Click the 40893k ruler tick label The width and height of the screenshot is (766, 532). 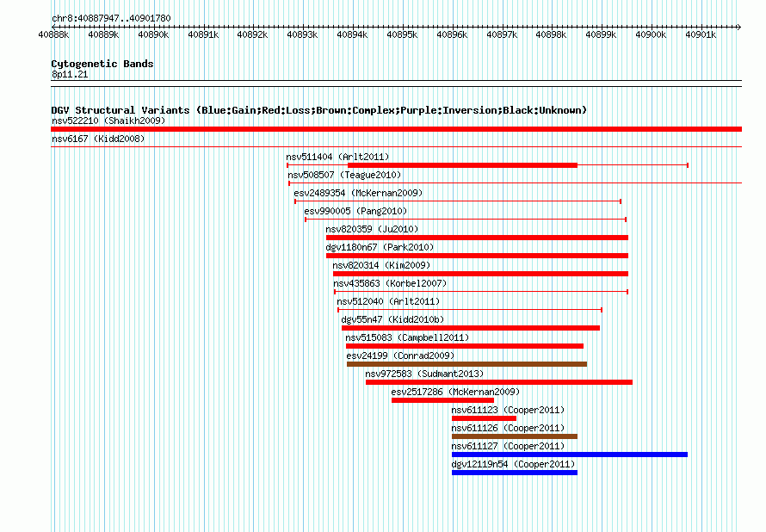[302, 34]
